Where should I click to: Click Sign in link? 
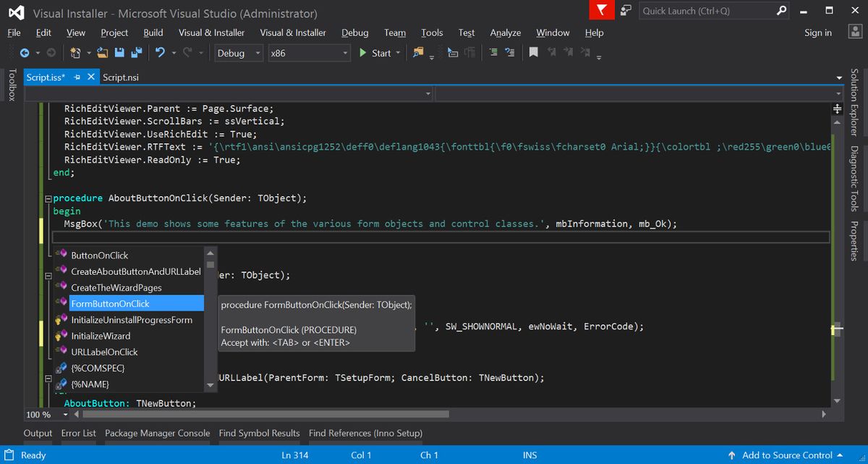[817, 33]
